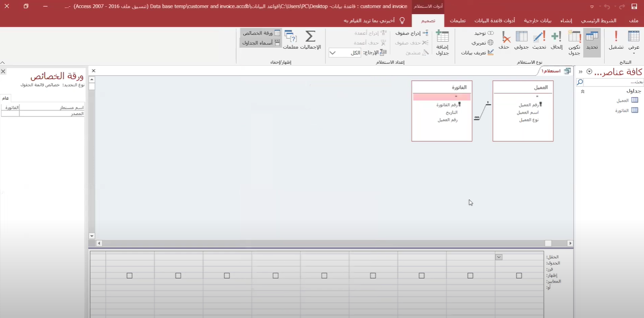644x318 pixels.
Task: Choose the Update (تحديث) query type
Action: 539,40
